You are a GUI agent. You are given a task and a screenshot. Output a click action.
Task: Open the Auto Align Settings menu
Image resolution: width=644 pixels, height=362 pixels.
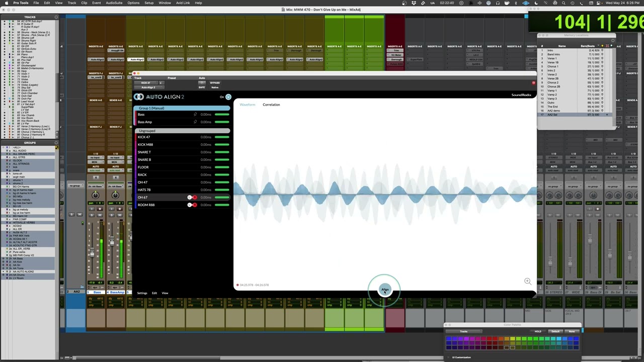142,293
